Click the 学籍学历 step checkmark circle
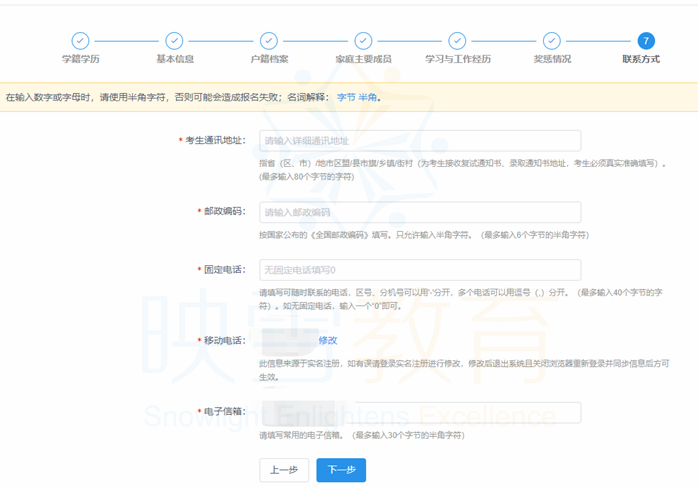 (80, 41)
